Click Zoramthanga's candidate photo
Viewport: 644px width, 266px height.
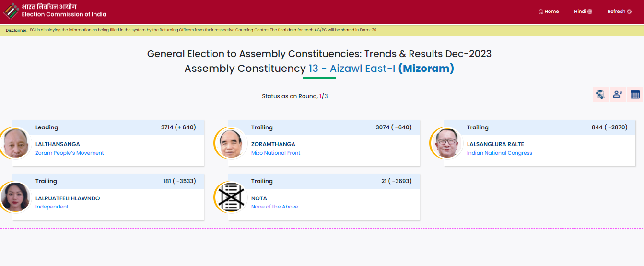[x=229, y=143]
